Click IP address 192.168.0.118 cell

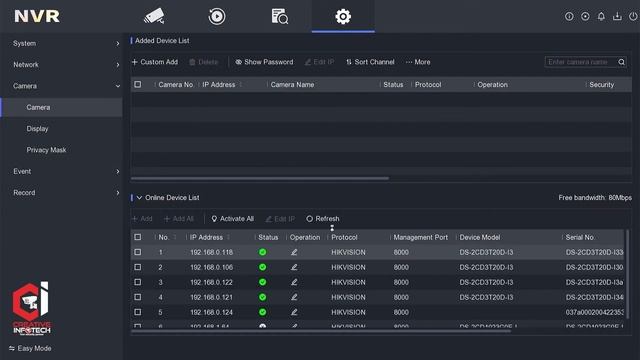click(211, 252)
